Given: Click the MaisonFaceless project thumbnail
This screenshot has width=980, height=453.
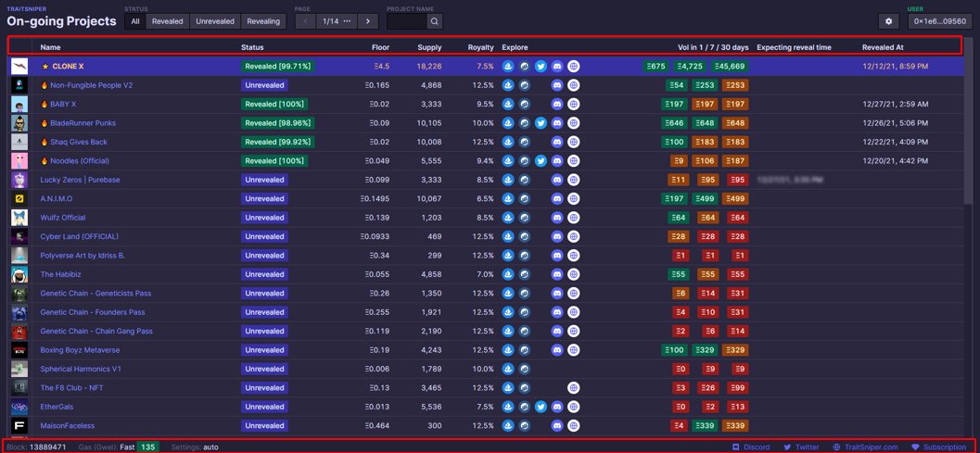Looking at the screenshot, I should (19, 425).
